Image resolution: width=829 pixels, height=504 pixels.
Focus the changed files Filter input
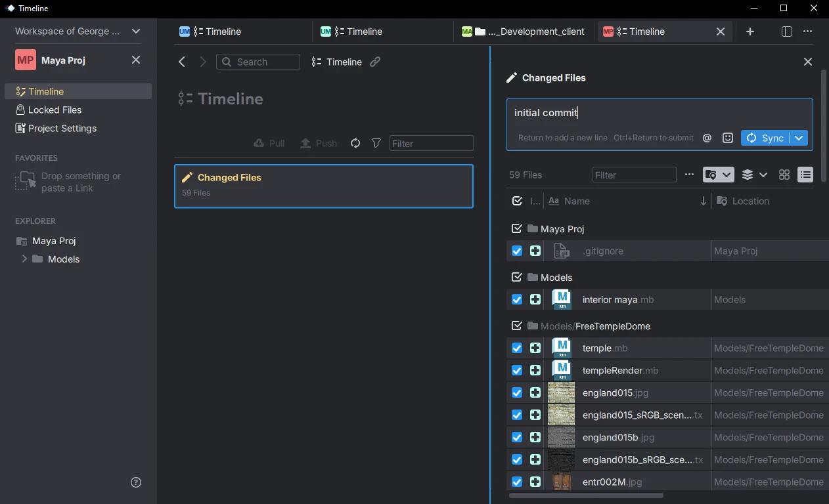(635, 175)
